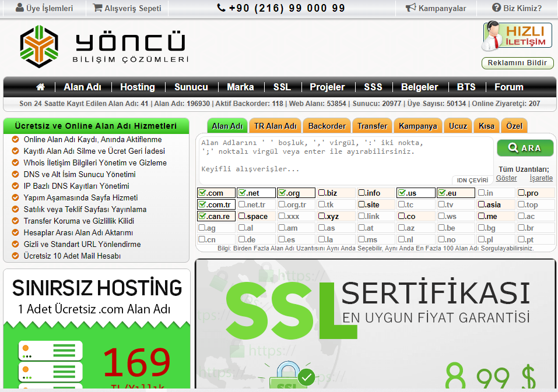Uncheck the .com extension checkbox
The width and height of the screenshot is (558, 392).
(202, 193)
